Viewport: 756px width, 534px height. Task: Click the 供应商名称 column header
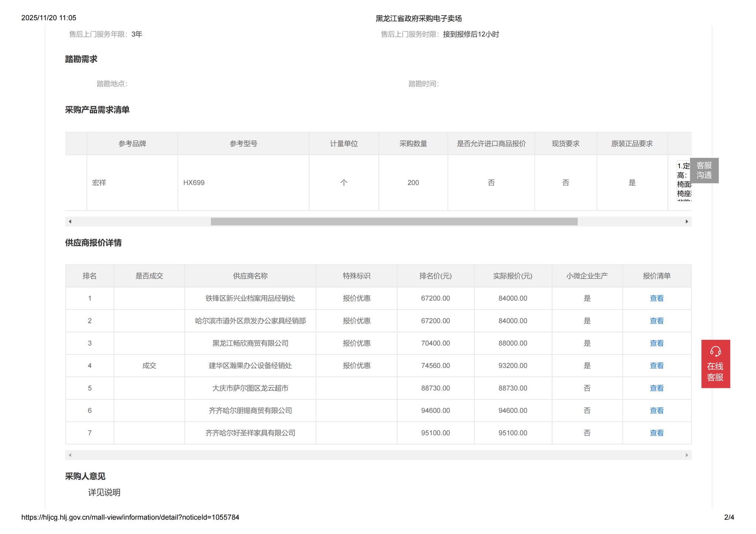tap(250, 276)
